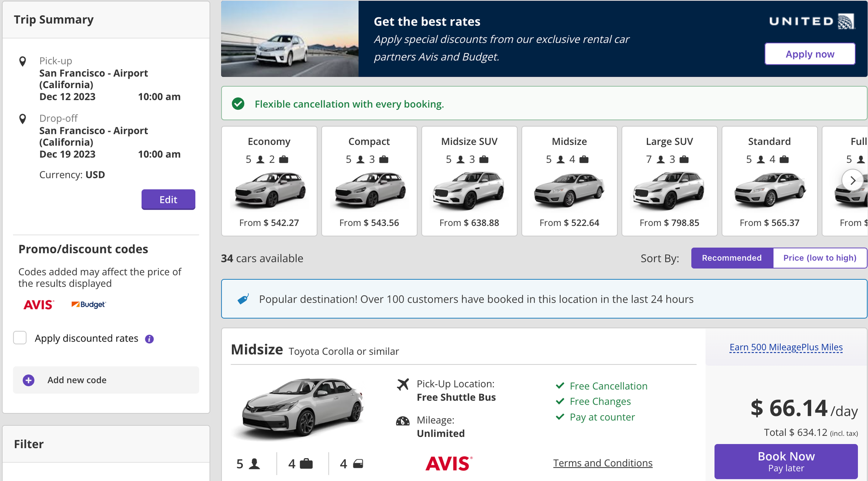The image size is (868, 481).
Task: Expand more car categories with right chevron
Action: (853, 181)
